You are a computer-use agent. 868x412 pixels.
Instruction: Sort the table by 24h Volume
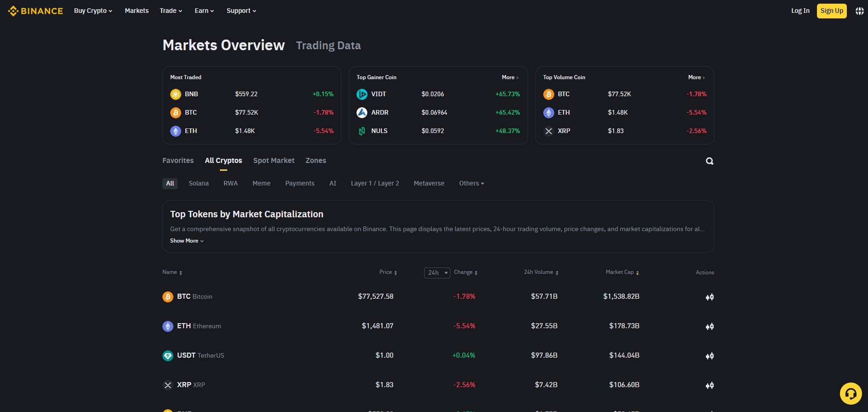coord(541,273)
